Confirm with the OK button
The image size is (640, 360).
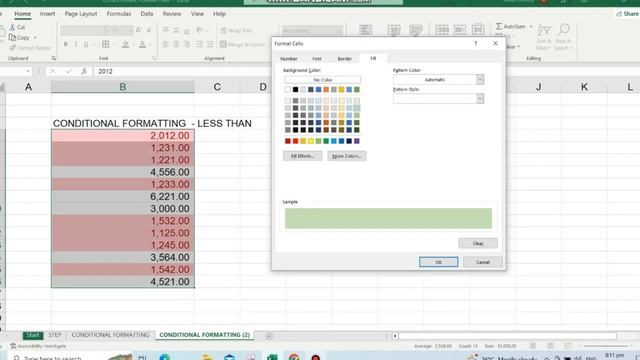coord(438,262)
